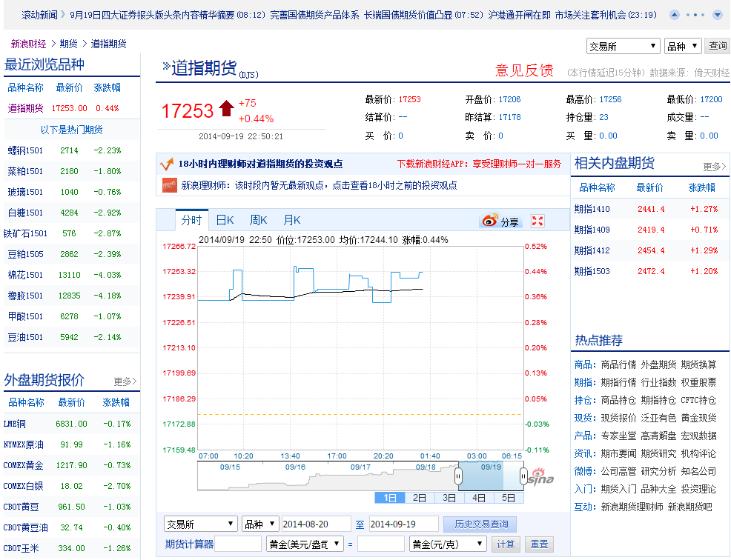Open COMEX黄金 quote link

tap(23, 465)
